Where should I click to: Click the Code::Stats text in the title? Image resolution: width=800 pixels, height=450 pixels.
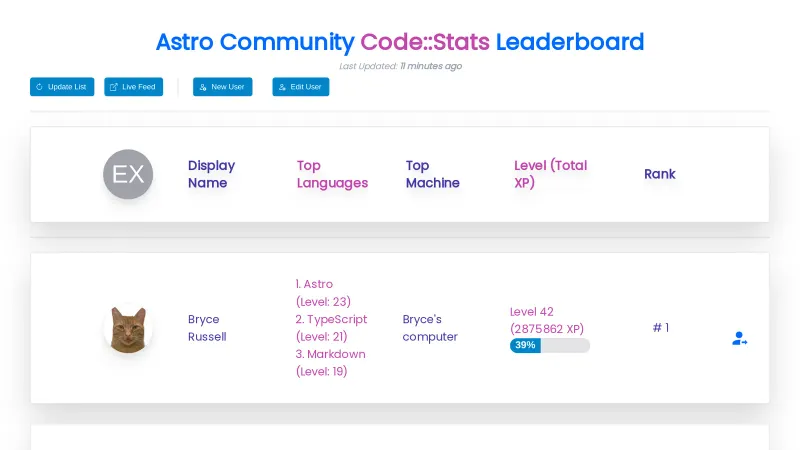tap(425, 42)
